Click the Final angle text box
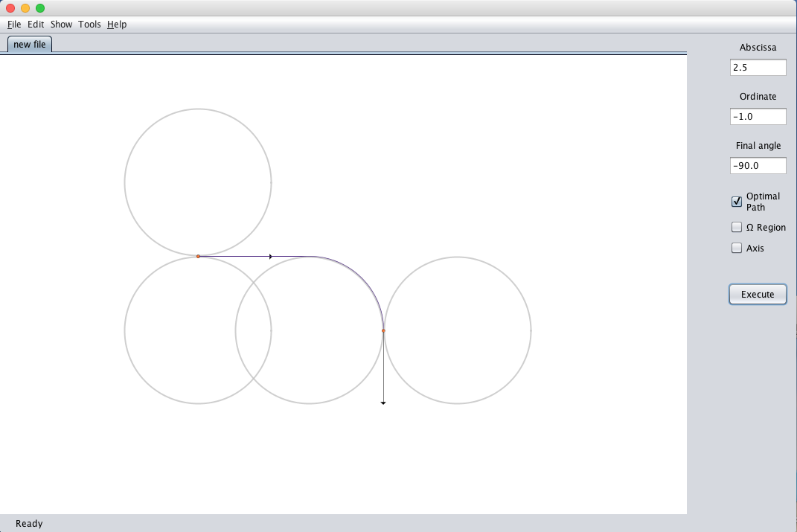Image resolution: width=797 pixels, height=532 pixels. [758, 166]
